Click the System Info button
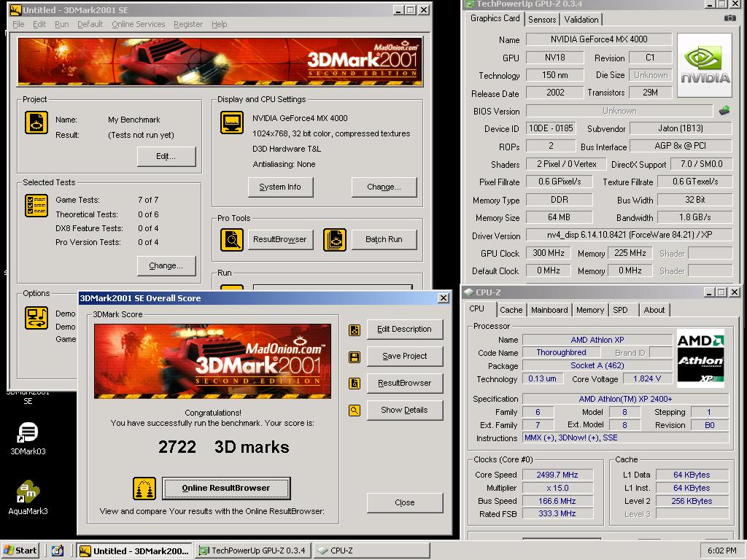The height and width of the screenshot is (560, 747). point(280,187)
